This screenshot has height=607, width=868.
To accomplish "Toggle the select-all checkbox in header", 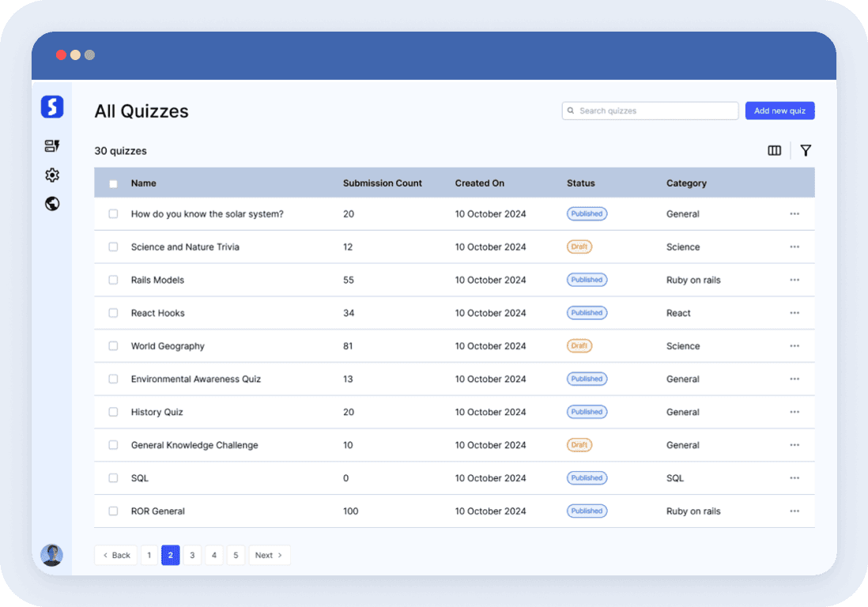I will point(113,183).
